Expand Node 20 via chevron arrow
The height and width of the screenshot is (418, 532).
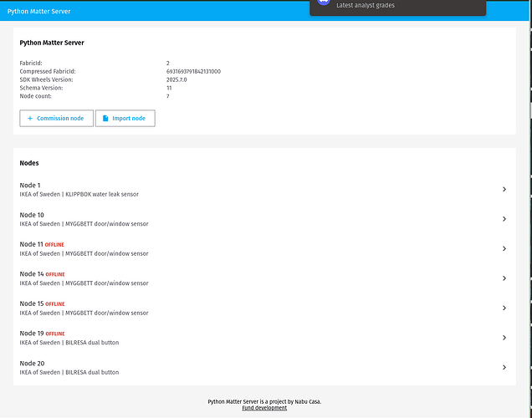pos(504,367)
